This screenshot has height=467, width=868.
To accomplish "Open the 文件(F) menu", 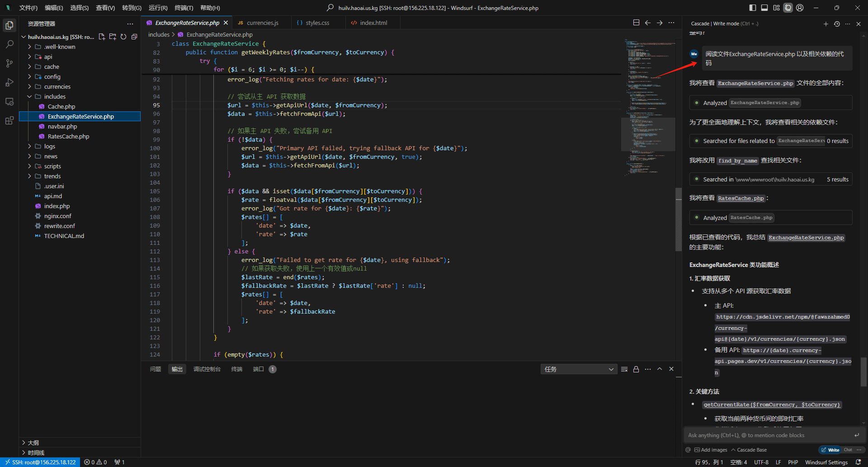I will click(28, 8).
